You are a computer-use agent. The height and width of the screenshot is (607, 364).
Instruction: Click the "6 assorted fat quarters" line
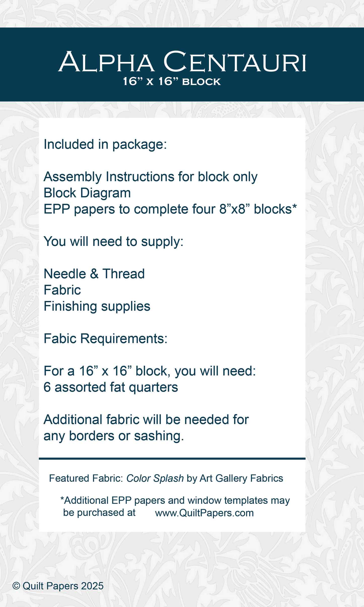point(111,387)
